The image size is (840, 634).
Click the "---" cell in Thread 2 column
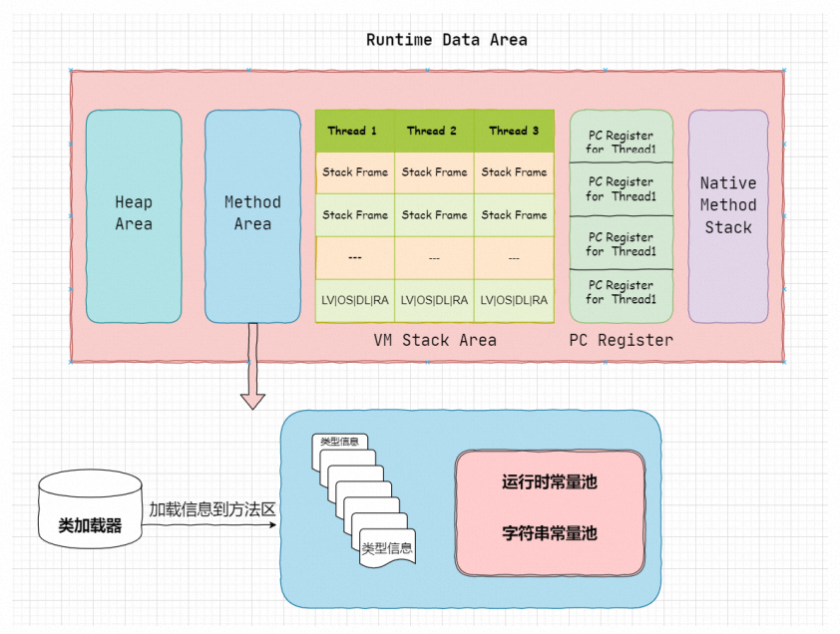click(x=434, y=258)
